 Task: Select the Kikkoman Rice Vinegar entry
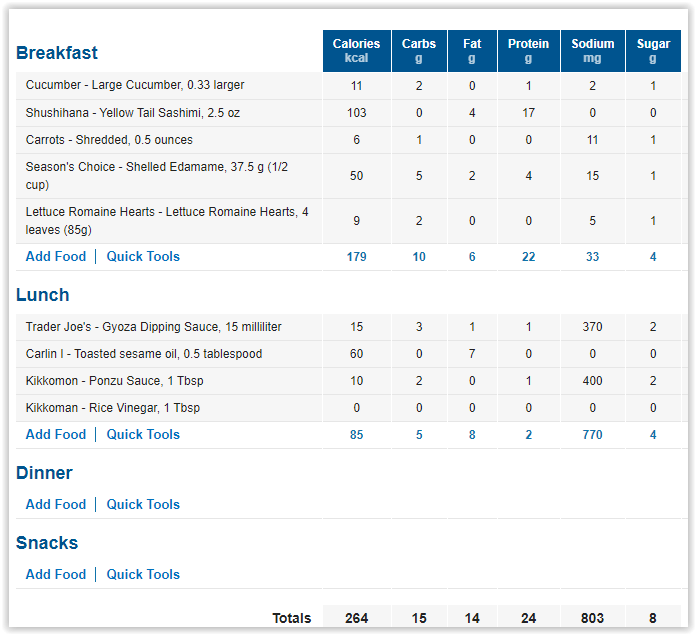[x=113, y=408]
